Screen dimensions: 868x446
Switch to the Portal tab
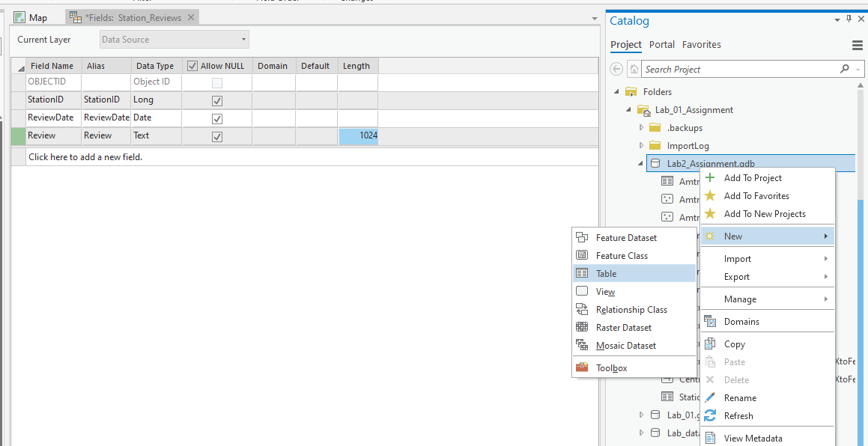pos(661,45)
